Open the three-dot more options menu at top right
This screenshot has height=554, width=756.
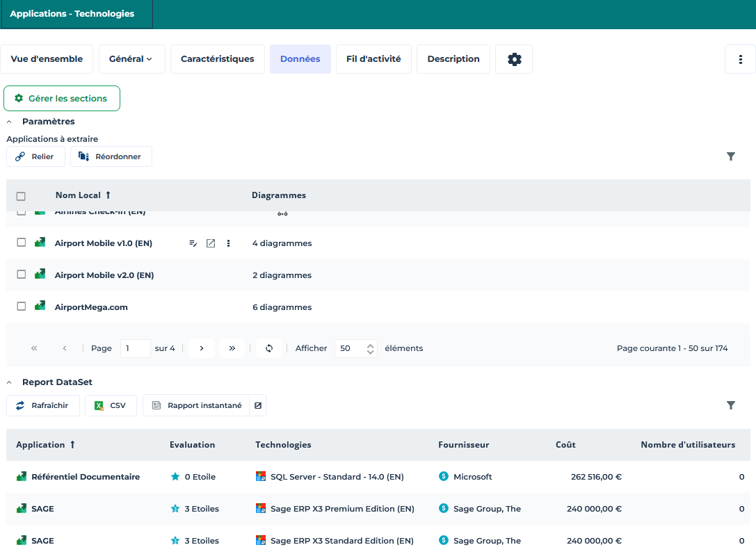click(740, 59)
